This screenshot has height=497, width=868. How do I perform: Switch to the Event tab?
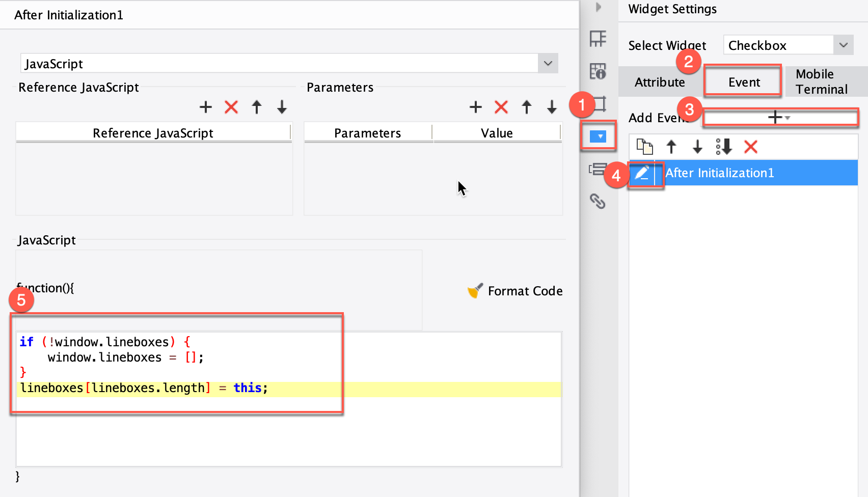point(743,81)
